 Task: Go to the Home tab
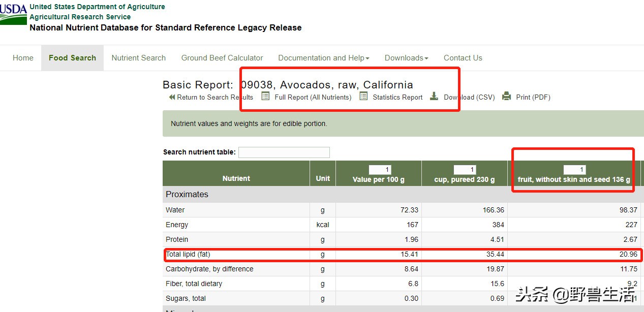point(23,58)
